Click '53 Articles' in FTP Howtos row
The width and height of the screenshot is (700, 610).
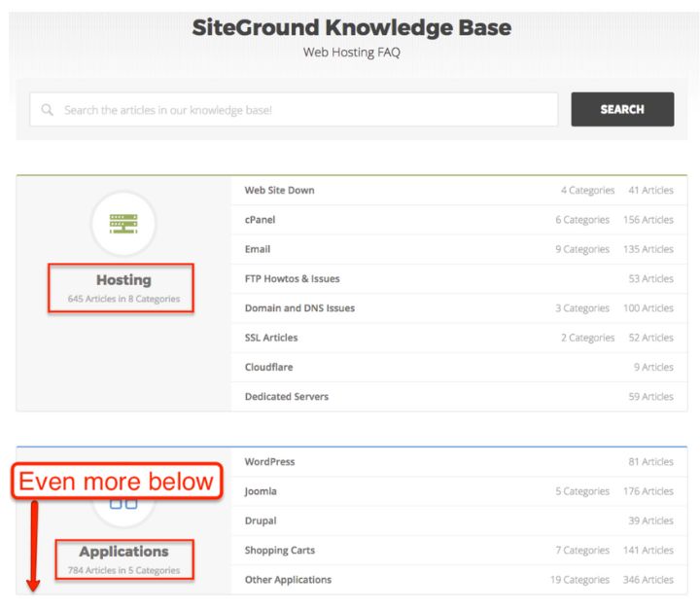pos(650,279)
